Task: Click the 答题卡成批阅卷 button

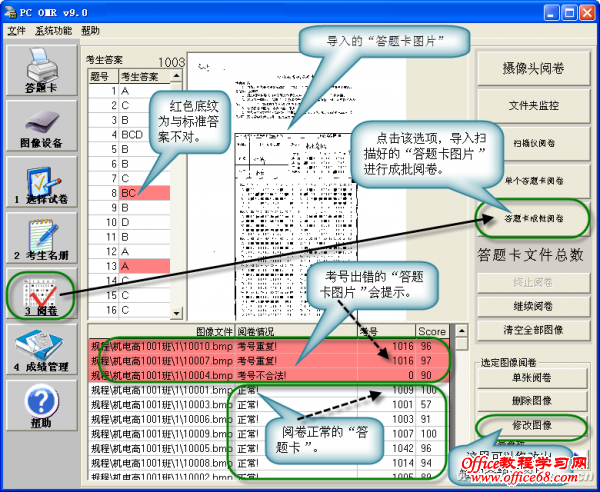Action: (x=533, y=218)
